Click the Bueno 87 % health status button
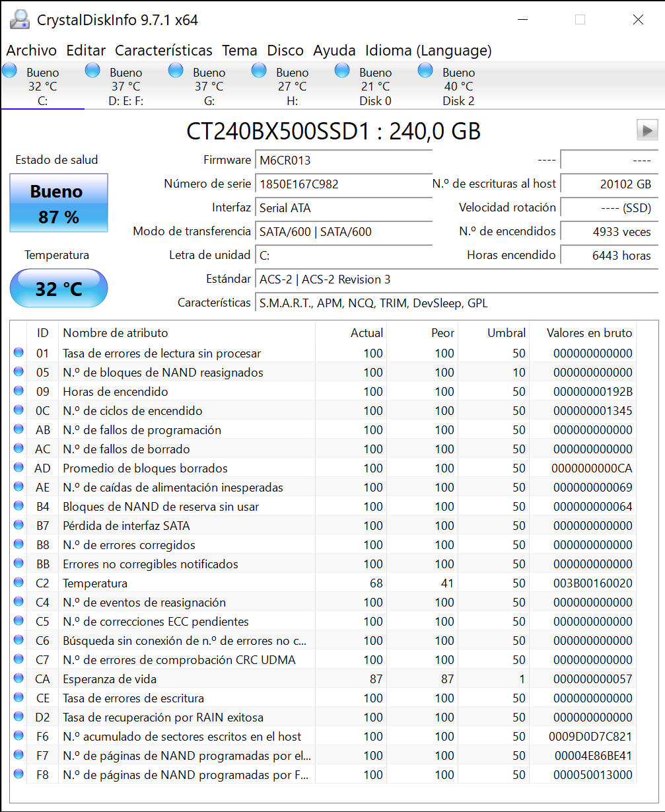665x812 pixels. point(59,203)
